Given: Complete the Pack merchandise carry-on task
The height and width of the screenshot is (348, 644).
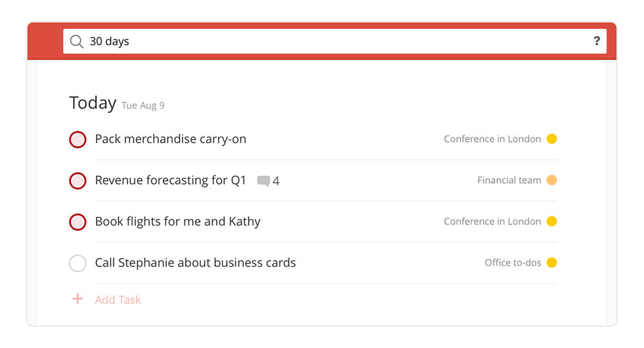Looking at the screenshot, I should (78, 139).
